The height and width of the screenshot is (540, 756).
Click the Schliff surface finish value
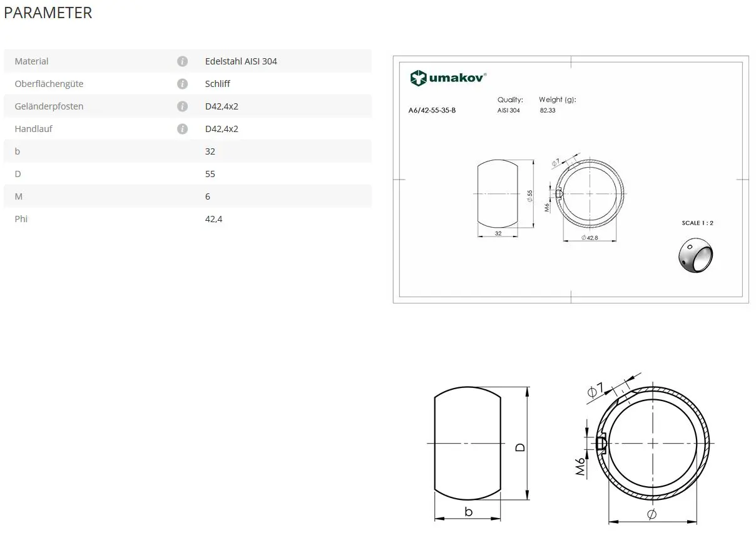pos(217,84)
